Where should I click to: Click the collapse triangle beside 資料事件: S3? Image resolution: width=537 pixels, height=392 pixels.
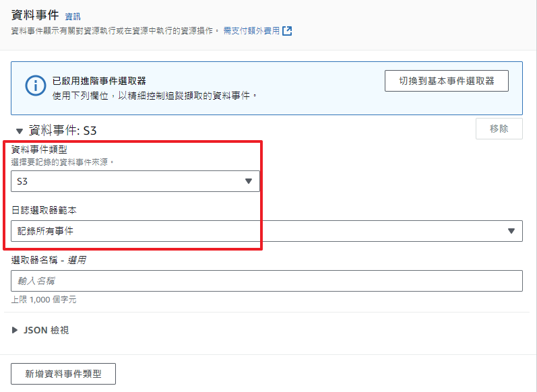pyautogui.click(x=19, y=130)
